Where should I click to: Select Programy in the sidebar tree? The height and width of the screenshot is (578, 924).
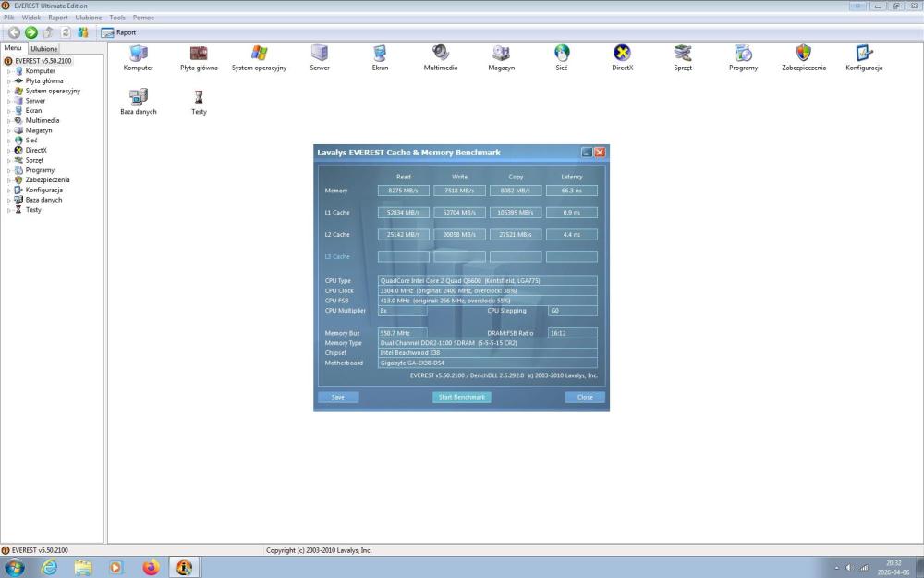[40, 170]
